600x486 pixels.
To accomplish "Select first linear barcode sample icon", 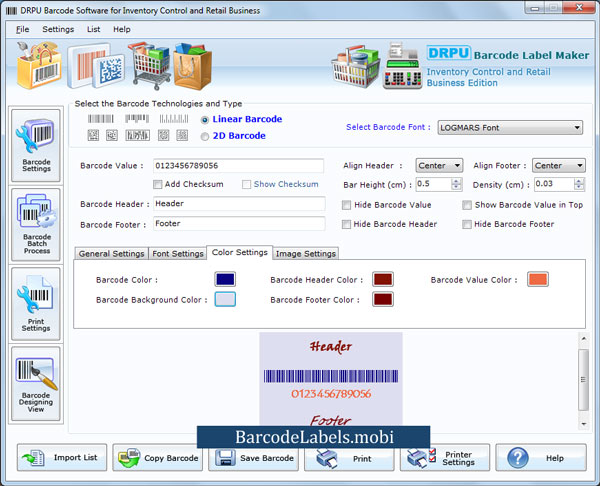I will (x=101, y=119).
